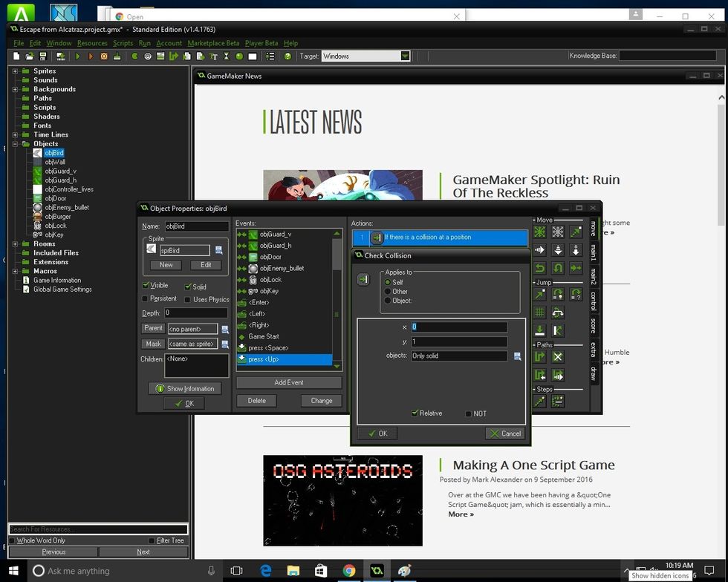
Task: Open the Target Windows dropdown
Action: coord(403,56)
